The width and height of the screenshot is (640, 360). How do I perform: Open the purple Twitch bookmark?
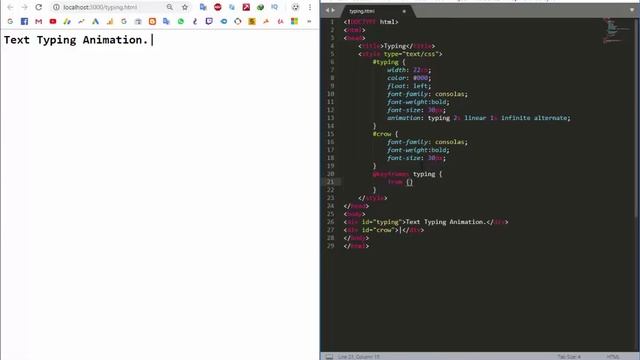209,21
